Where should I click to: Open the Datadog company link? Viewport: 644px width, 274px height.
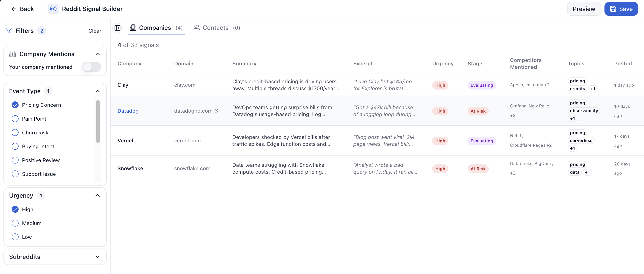[x=128, y=111]
